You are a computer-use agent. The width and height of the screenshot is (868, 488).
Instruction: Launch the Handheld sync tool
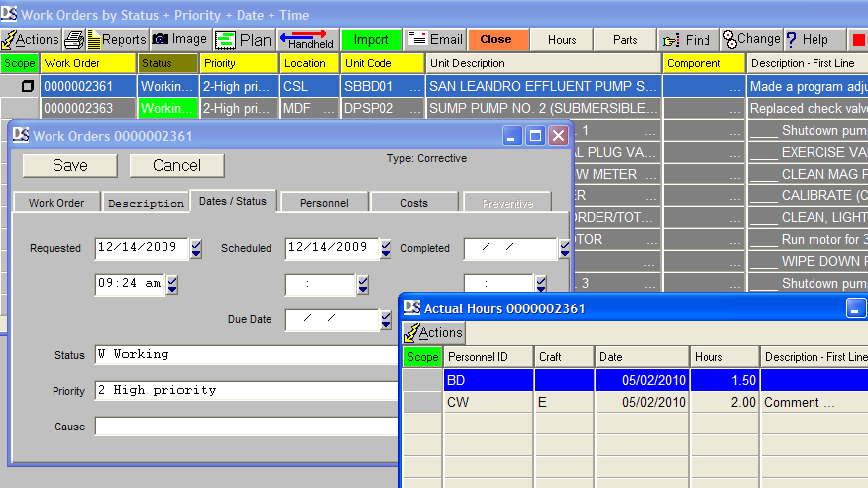tap(308, 40)
